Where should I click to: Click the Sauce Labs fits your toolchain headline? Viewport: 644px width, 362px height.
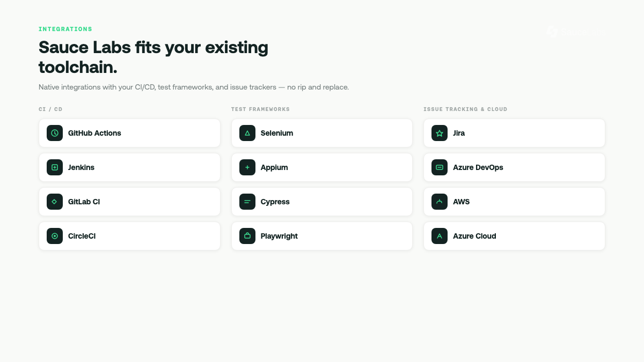[x=153, y=57]
